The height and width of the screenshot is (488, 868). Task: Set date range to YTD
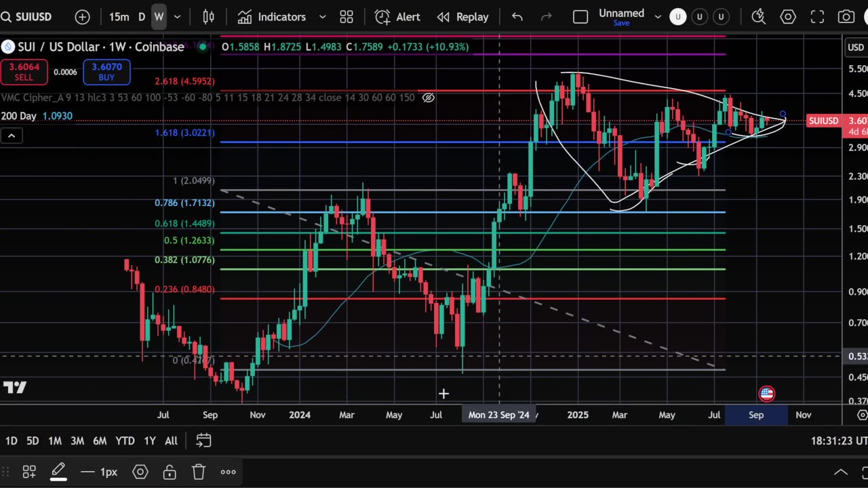125,441
